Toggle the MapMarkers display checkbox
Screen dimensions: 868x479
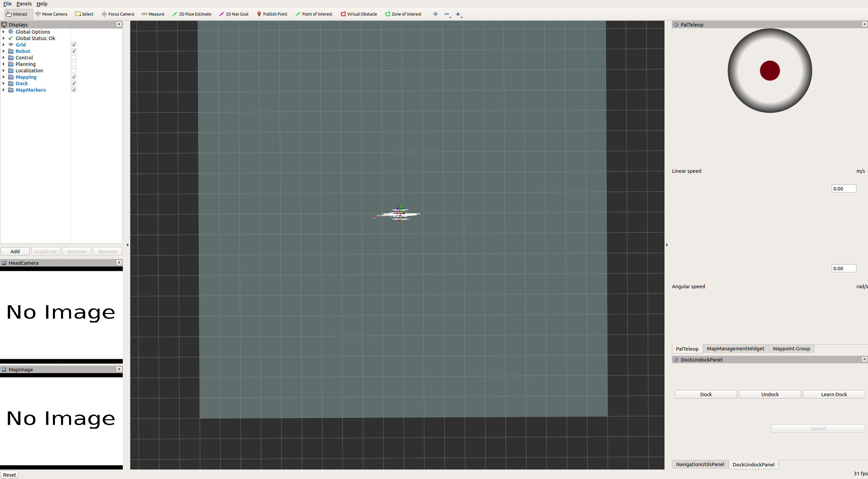point(74,90)
